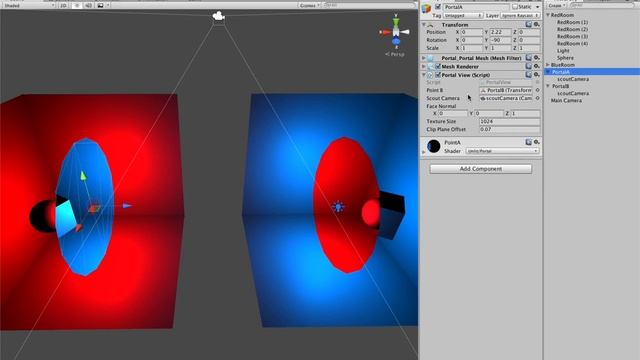Toggle PortalA active checkbox in Inspector
Viewport: 640px width, 360px height.
click(x=438, y=7)
